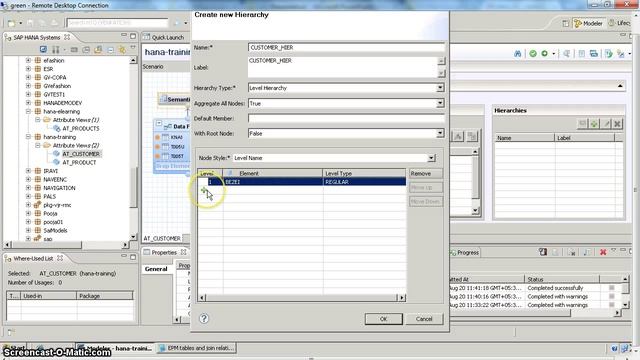Open the activate arrow dropdown in editor toolbar
The width and height of the screenshot is (640, 360).
(x=553, y=54)
